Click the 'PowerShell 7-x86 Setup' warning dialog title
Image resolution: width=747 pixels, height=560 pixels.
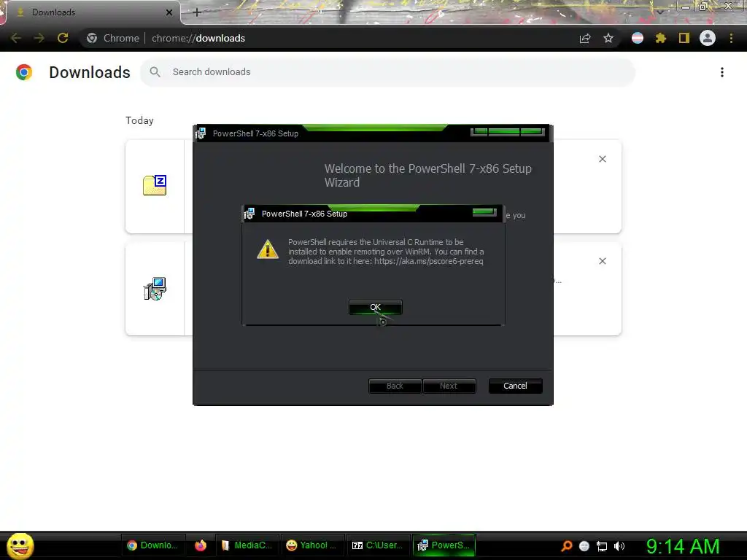click(304, 214)
